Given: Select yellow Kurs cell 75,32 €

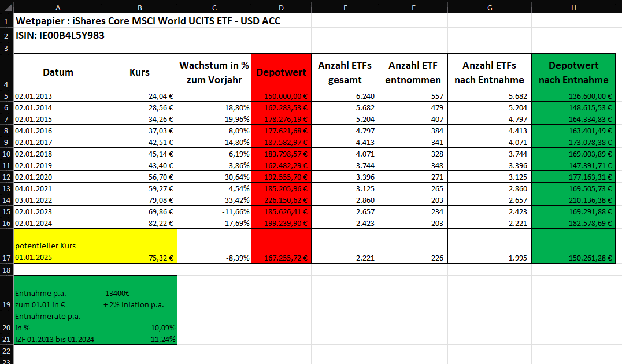Looking at the screenshot, I should pyautogui.click(x=140, y=246).
